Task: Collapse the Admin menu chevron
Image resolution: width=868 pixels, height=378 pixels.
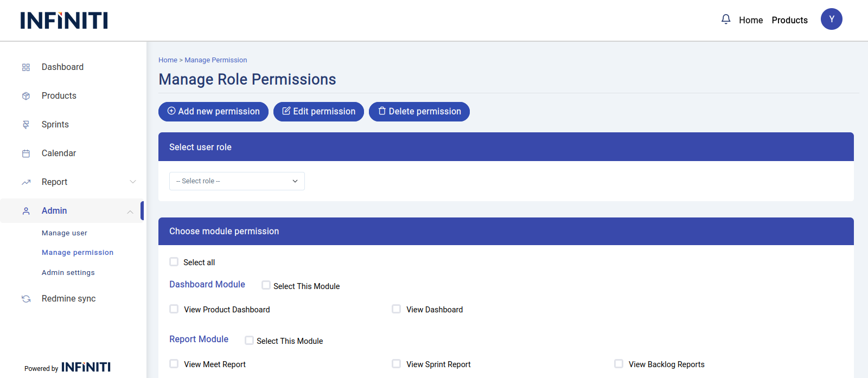Action: (130, 212)
